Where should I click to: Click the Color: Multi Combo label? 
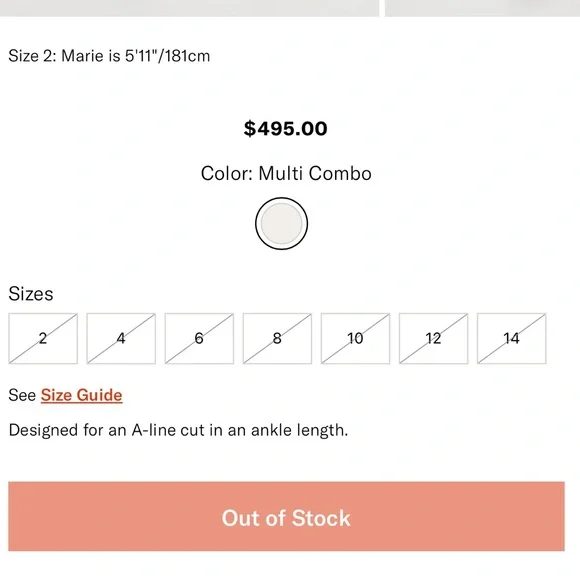[286, 173]
